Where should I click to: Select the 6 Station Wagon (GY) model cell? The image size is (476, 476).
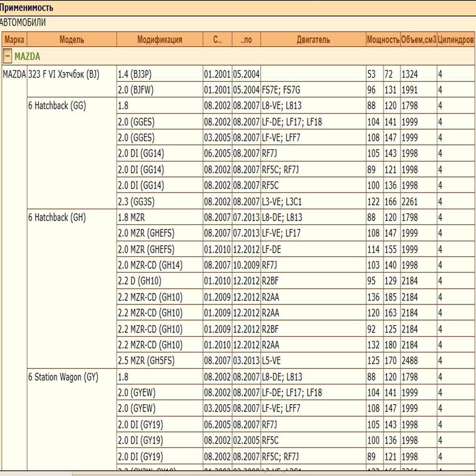pyautogui.click(x=72, y=419)
